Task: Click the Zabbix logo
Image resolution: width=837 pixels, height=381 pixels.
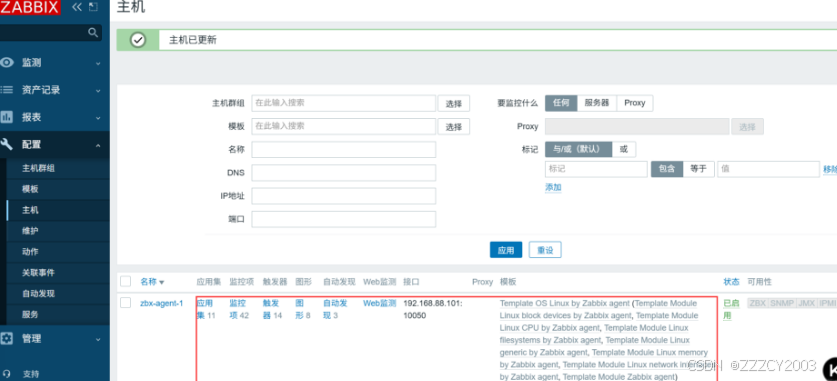Action: 30,7
